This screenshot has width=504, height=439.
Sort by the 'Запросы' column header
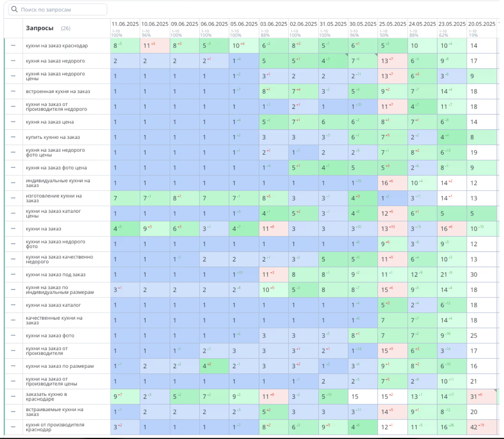(x=40, y=28)
